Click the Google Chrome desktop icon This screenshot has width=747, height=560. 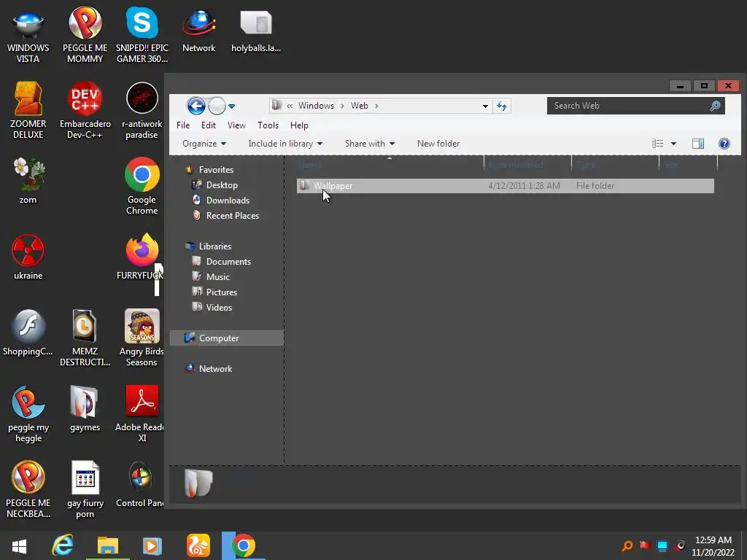pos(142,186)
